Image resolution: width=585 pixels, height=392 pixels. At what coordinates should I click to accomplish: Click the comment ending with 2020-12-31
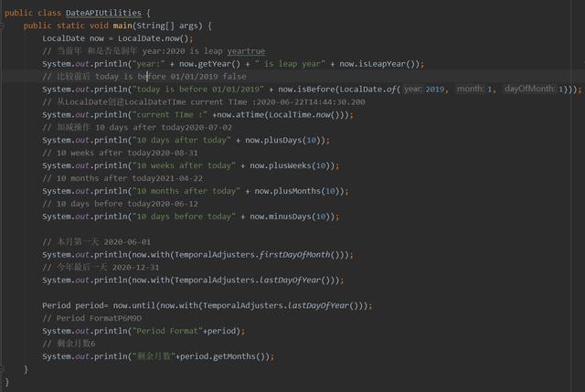101,268
